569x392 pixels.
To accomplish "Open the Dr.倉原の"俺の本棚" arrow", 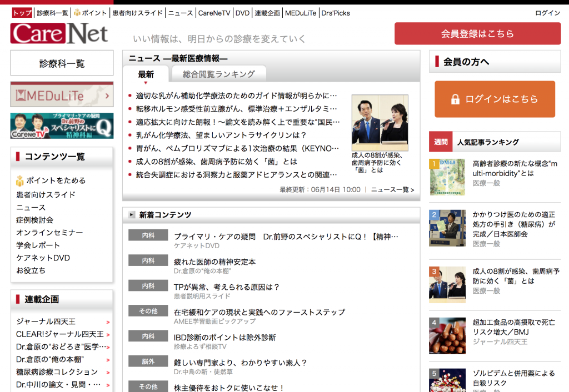I will 108,360.
